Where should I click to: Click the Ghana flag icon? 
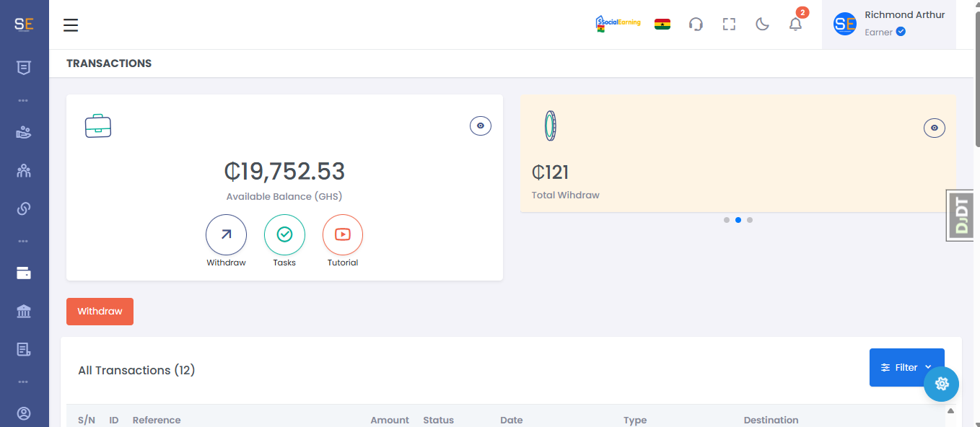(662, 24)
